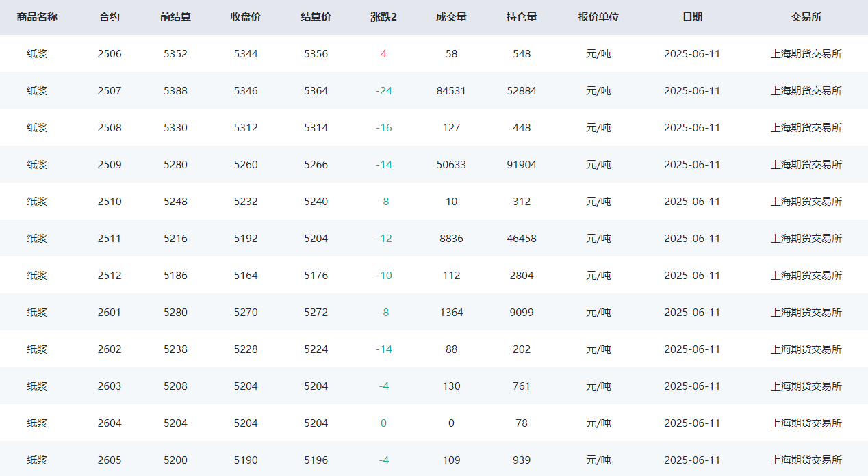Click the 报价单位 column header
This screenshot has width=868, height=476.
click(x=598, y=17)
